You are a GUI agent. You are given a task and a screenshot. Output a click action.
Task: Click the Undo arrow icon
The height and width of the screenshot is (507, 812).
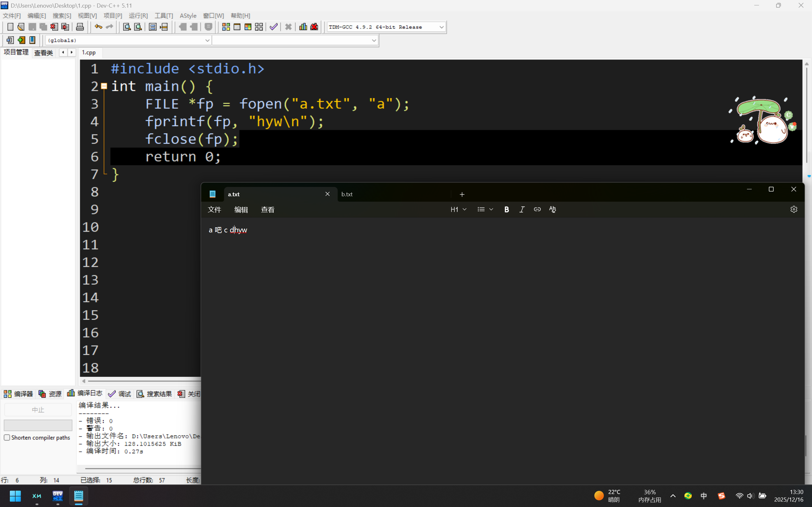[x=98, y=27]
